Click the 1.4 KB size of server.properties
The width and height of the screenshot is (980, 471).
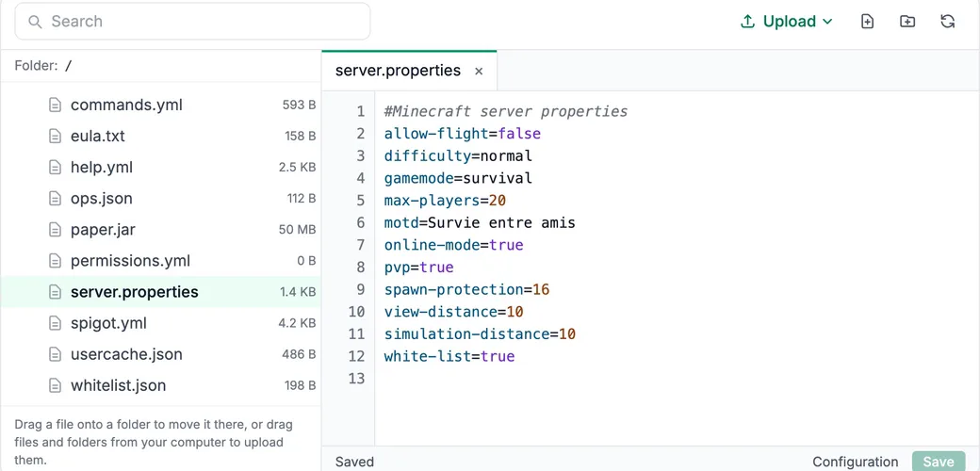(x=298, y=292)
